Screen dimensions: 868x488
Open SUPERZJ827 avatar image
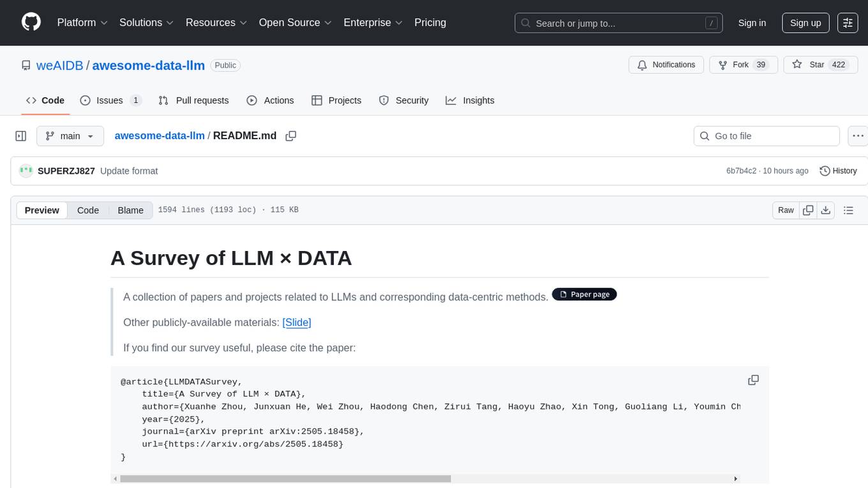[x=26, y=171]
